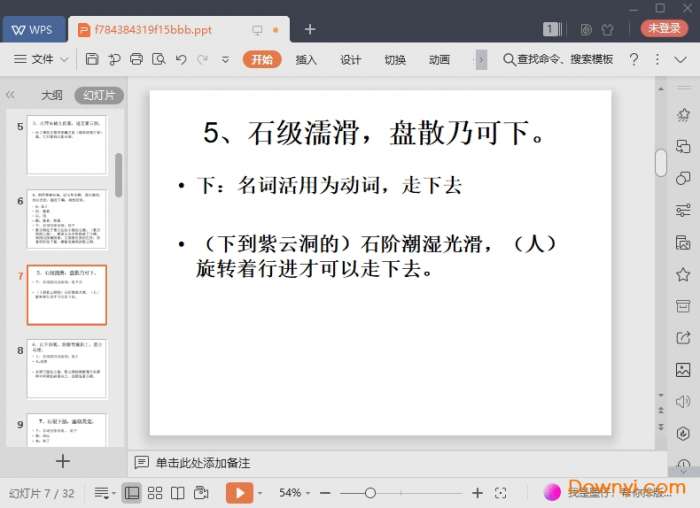
Task: Open the 54% zoom level dropdown
Action: click(x=294, y=493)
